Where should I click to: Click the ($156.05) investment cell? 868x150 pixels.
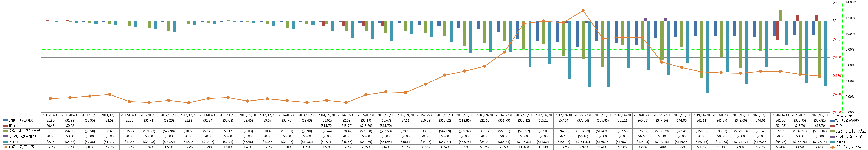[702, 131]
